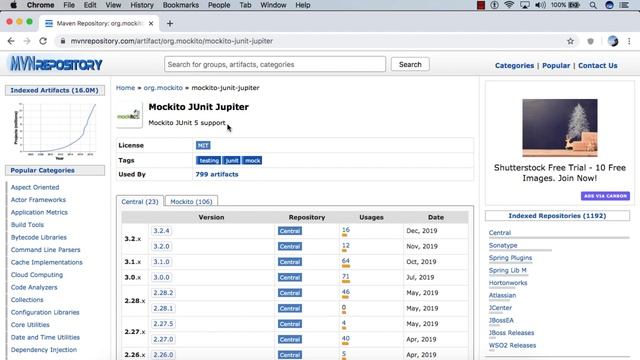640x360 pixels.
Task: Click Central badge in 3.2.4 row
Action: (x=290, y=231)
